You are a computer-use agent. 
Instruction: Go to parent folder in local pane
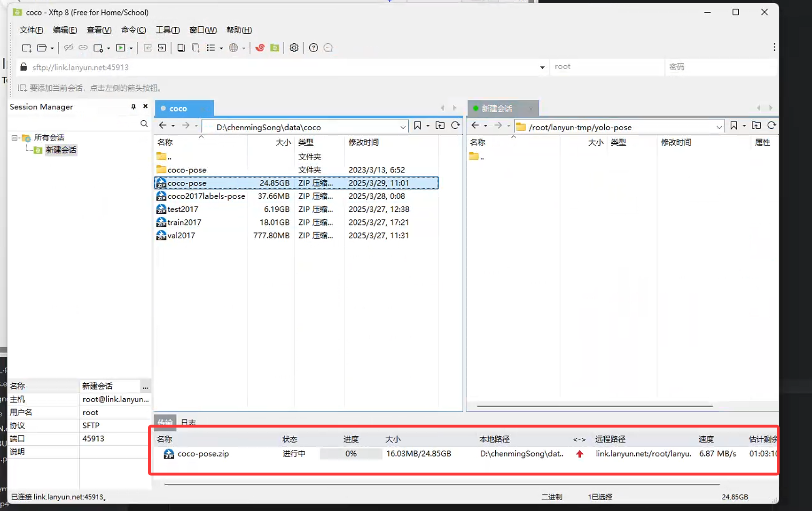tap(440, 125)
